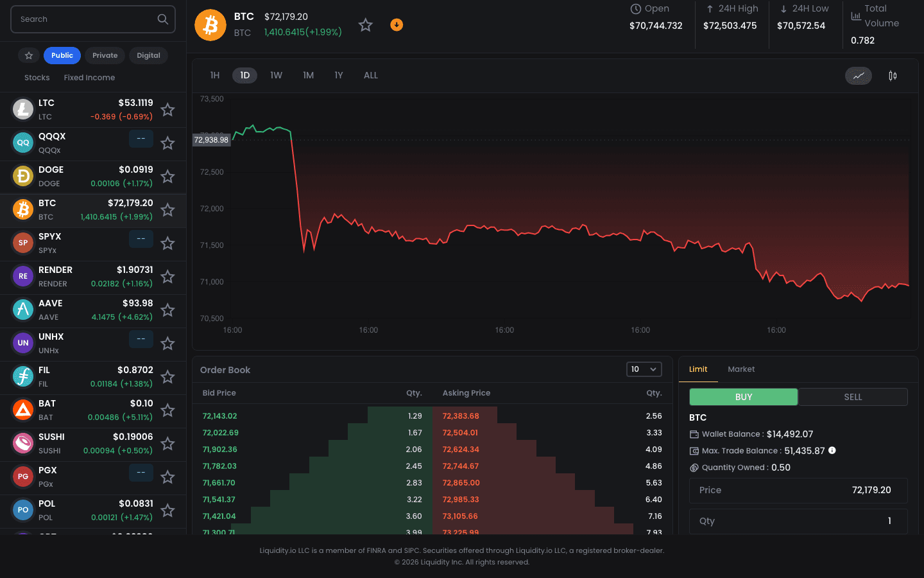Image resolution: width=924 pixels, height=578 pixels.
Task: Click the green BUY button
Action: coord(743,397)
